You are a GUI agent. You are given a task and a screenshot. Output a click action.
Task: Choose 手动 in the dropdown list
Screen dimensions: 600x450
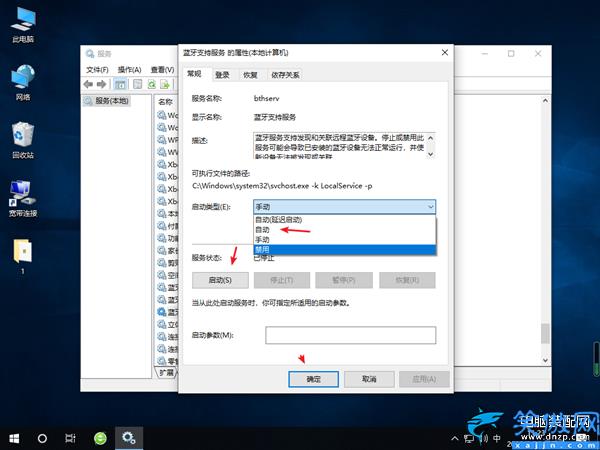pyautogui.click(x=344, y=240)
